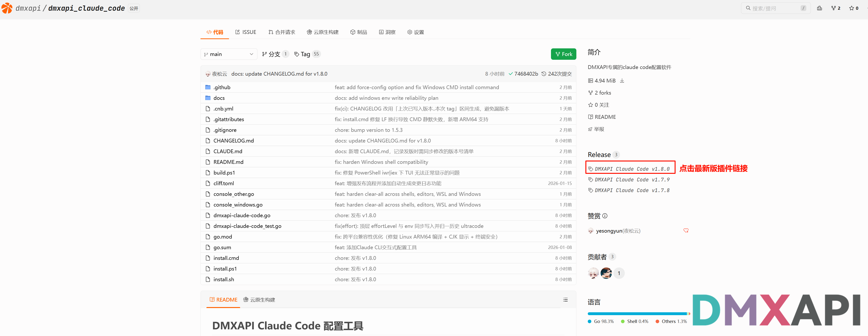This screenshot has height=336, width=868.
Task: Open the 云原生构建 tab in top navigation
Action: pos(322,32)
